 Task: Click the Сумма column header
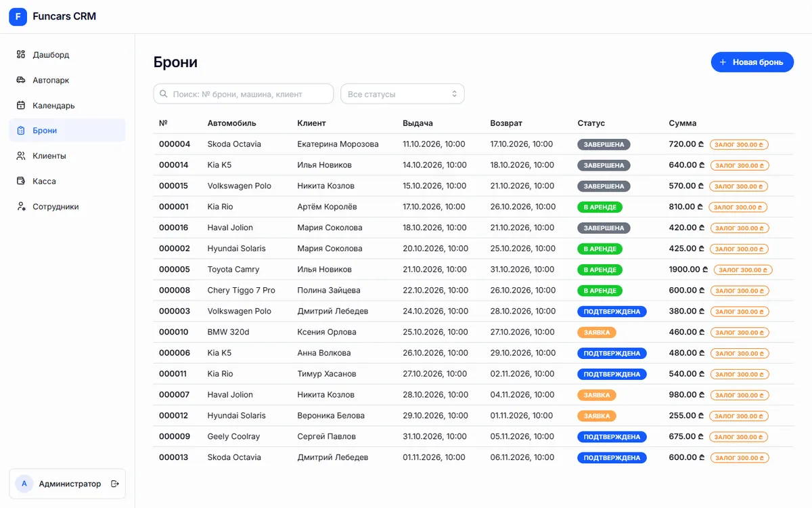pos(683,123)
